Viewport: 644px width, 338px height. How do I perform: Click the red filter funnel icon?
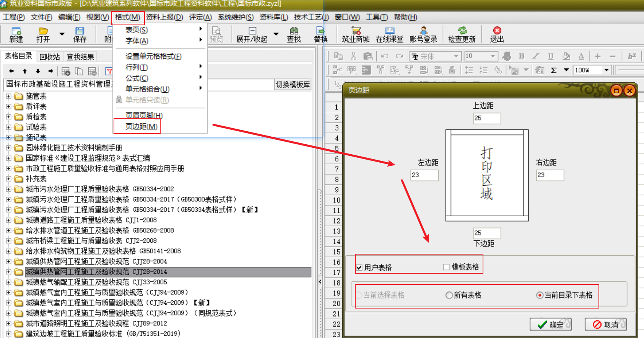[x=109, y=71]
